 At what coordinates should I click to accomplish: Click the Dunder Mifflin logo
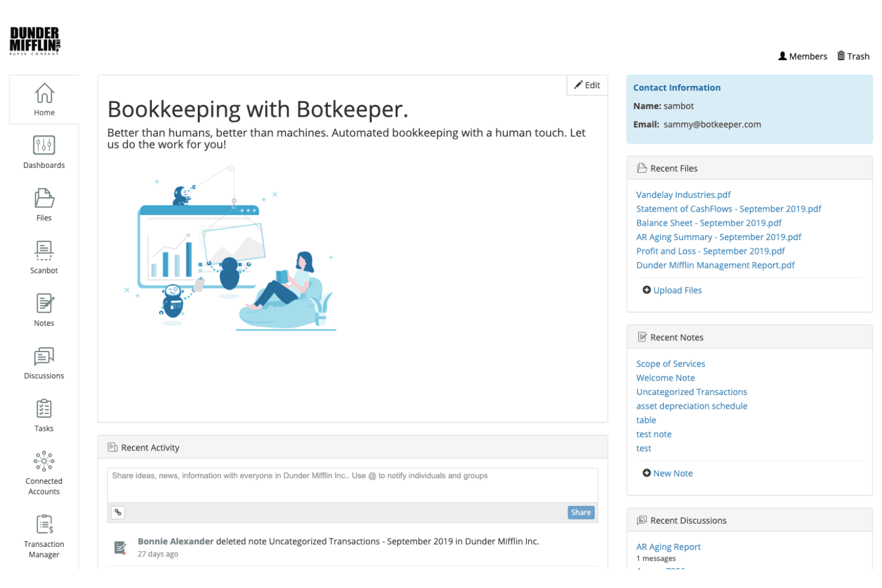click(35, 41)
